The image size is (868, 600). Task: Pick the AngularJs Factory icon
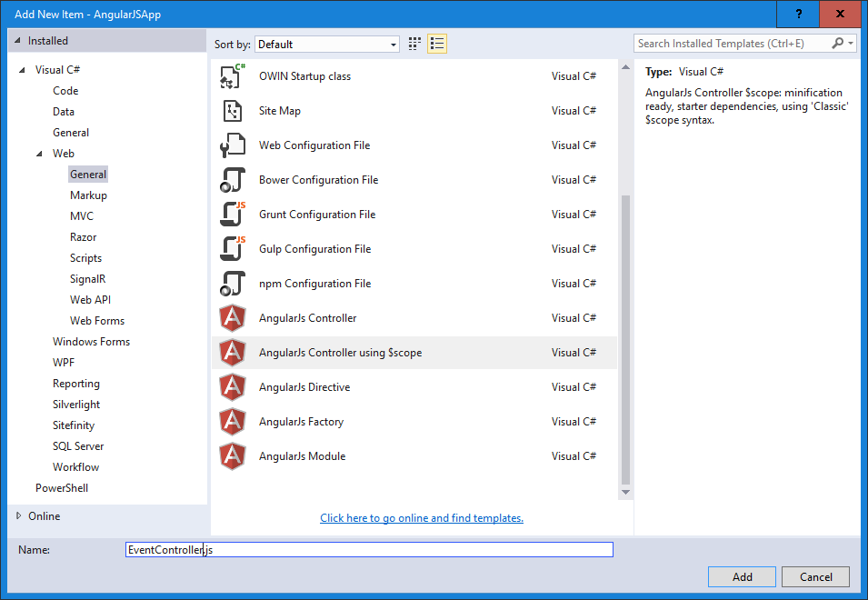pyautogui.click(x=233, y=422)
